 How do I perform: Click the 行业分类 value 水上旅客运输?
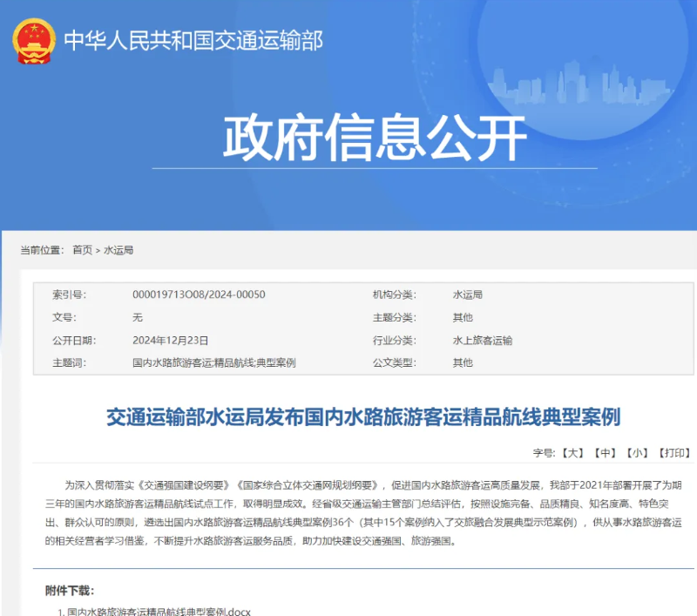(482, 340)
